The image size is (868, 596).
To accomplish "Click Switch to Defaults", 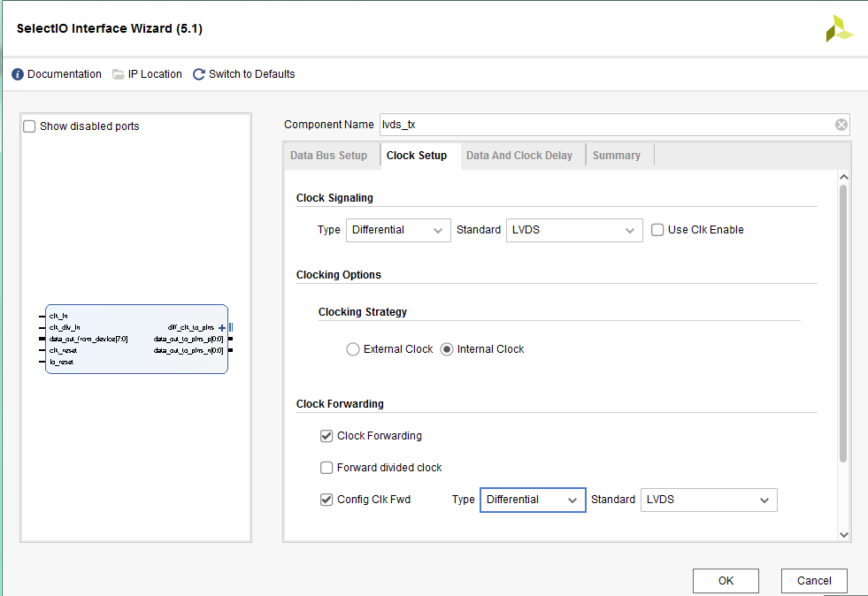I will (x=252, y=74).
